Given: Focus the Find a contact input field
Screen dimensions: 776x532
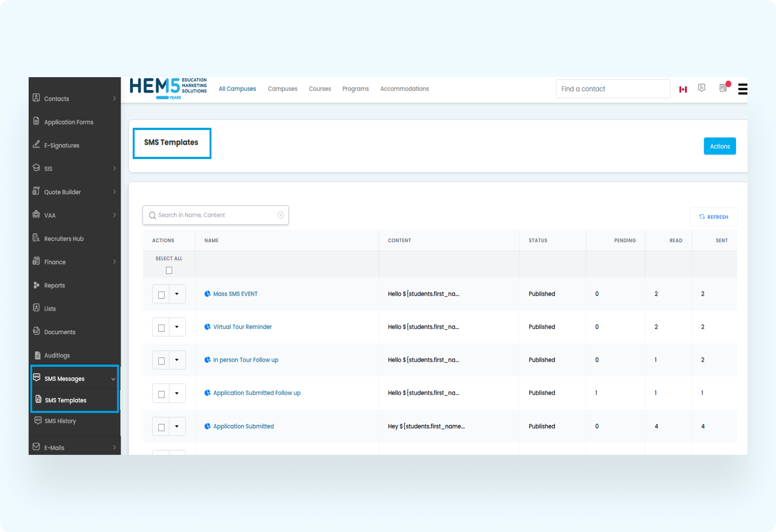Looking at the screenshot, I should pyautogui.click(x=613, y=89).
